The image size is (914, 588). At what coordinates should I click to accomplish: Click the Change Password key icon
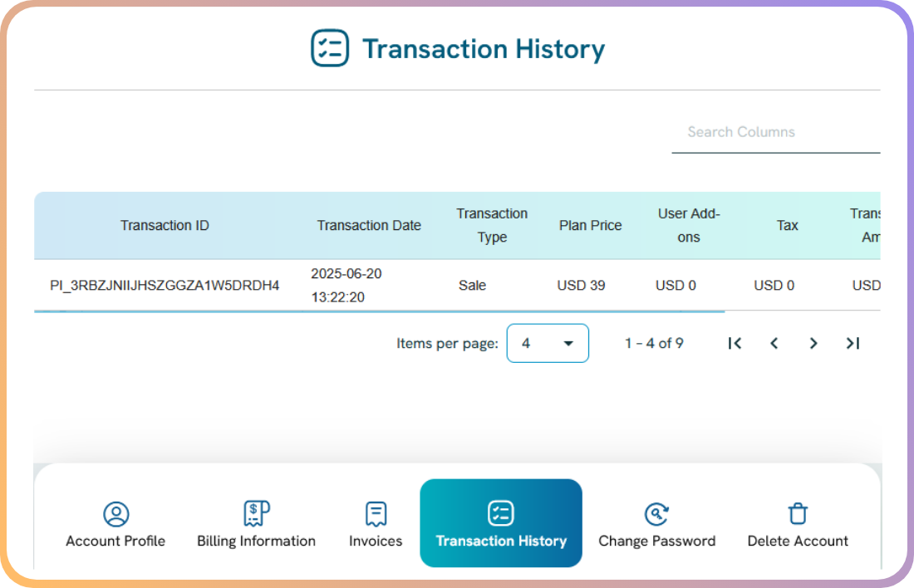pyautogui.click(x=656, y=514)
